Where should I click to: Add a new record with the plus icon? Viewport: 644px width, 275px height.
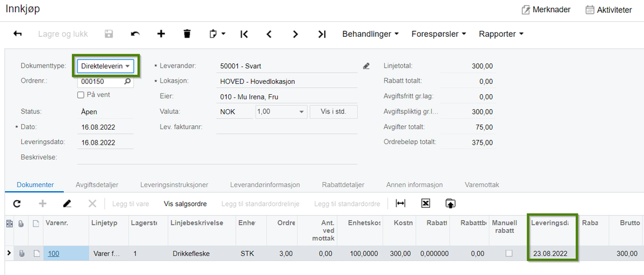[161, 34]
